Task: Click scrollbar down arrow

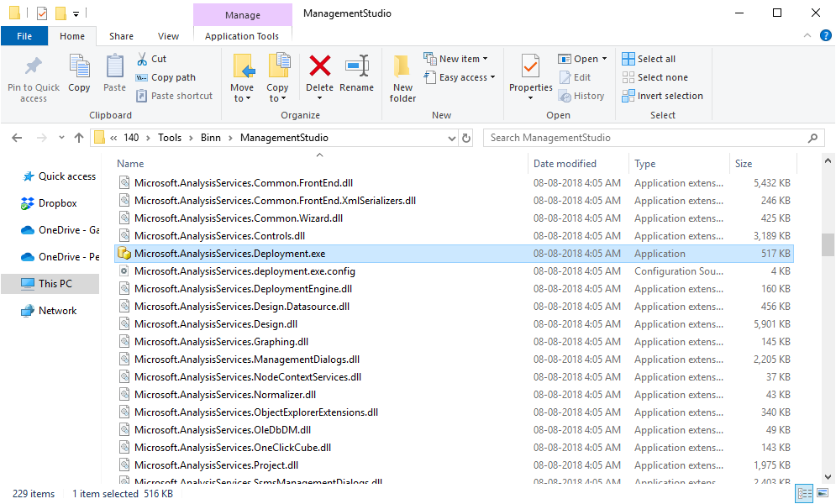Action: [828, 477]
